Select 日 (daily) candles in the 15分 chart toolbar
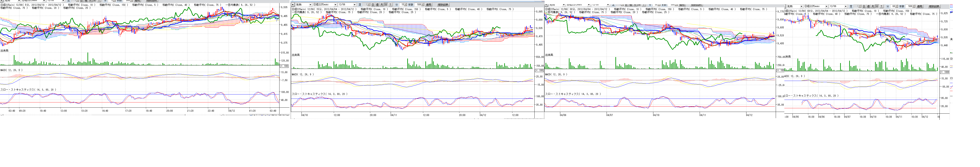This screenshot has height=167, width=980. (373, 5)
